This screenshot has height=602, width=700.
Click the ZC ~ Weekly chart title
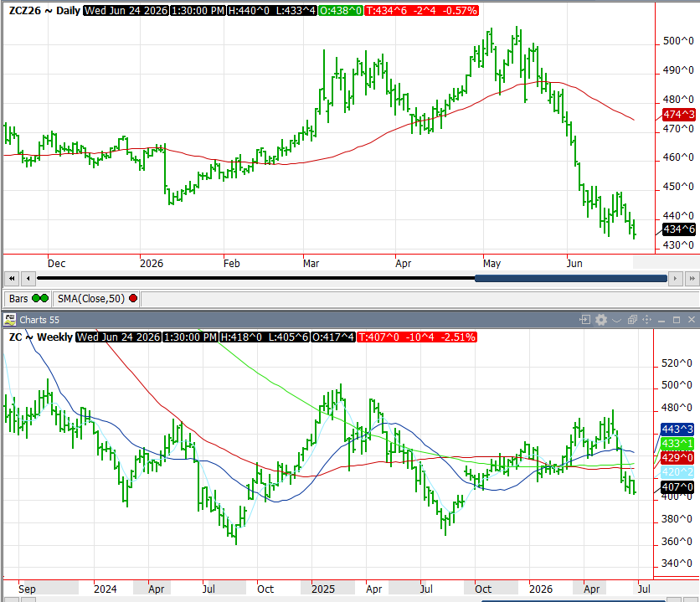(x=41, y=337)
